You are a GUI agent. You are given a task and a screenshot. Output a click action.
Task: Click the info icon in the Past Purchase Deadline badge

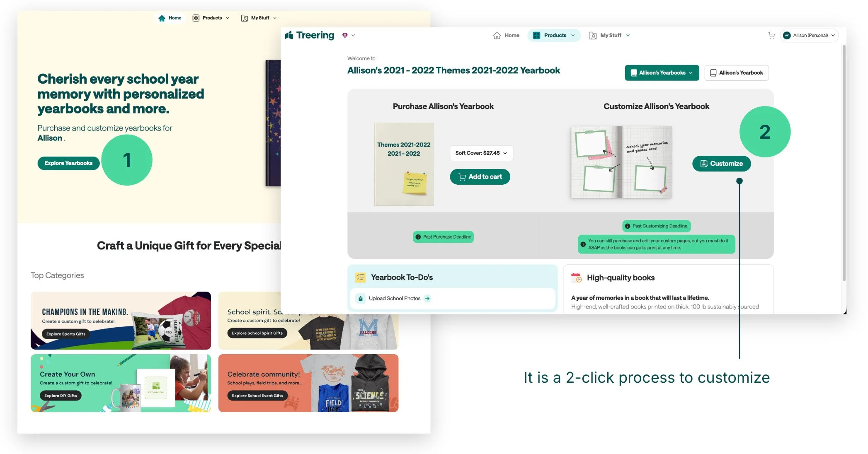418,237
